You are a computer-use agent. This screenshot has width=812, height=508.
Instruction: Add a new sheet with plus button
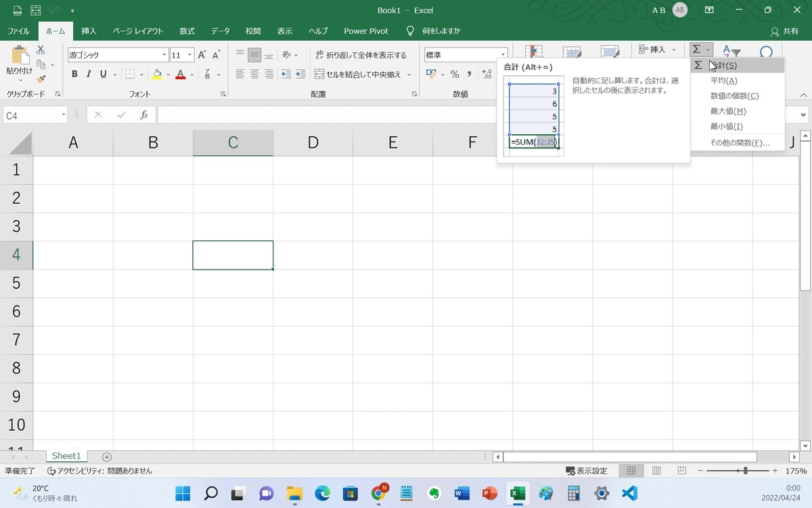[107, 457]
